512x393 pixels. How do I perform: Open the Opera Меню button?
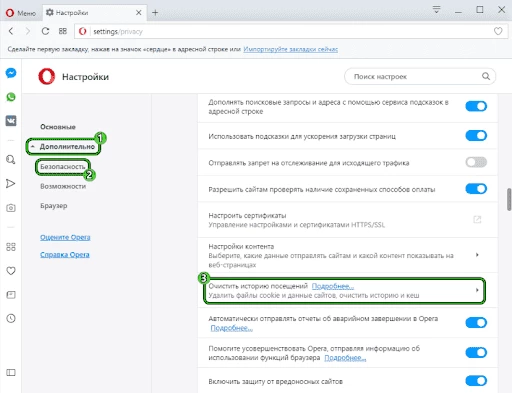21,13
